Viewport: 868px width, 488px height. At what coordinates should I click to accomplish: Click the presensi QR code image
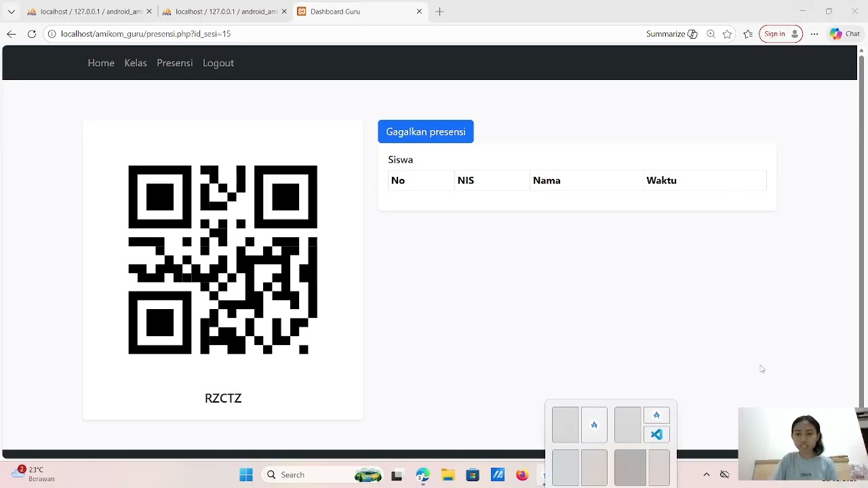click(222, 260)
